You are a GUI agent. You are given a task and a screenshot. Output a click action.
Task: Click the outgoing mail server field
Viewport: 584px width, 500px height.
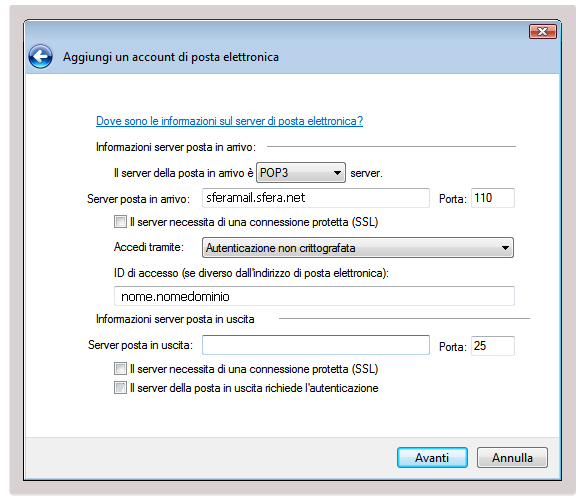tap(315, 345)
